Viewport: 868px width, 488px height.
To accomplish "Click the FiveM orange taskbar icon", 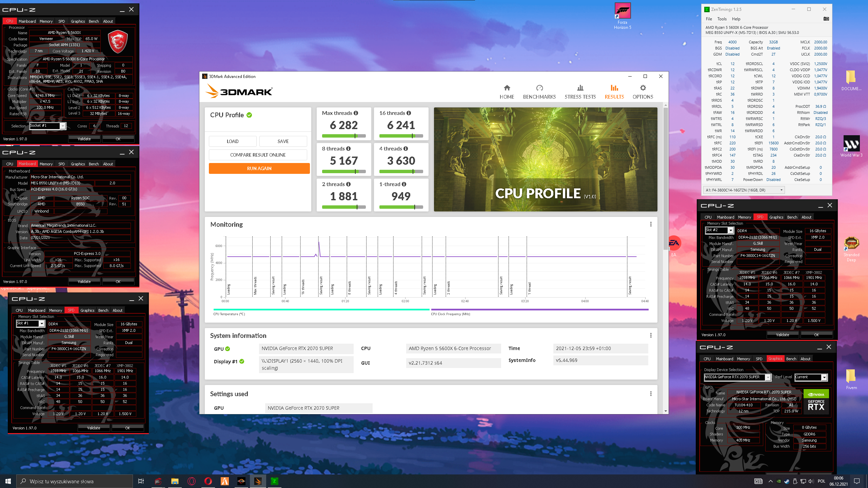I will (x=225, y=481).
